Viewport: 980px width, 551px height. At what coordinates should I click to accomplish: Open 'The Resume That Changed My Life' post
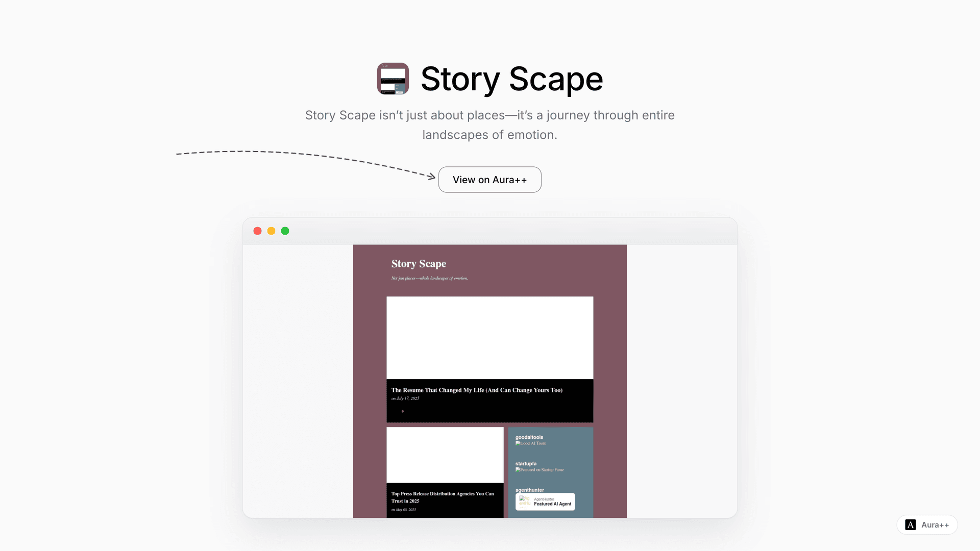(x=477, y=390)
